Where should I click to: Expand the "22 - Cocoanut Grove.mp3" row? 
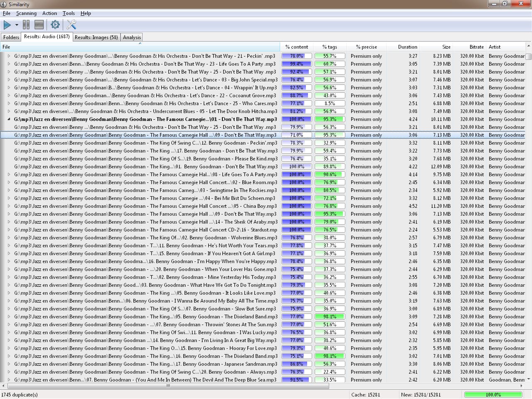[x=9, y=96]
